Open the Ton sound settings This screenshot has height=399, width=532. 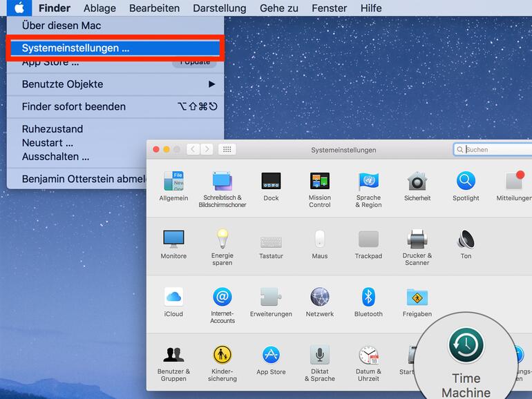coord(466,244)
